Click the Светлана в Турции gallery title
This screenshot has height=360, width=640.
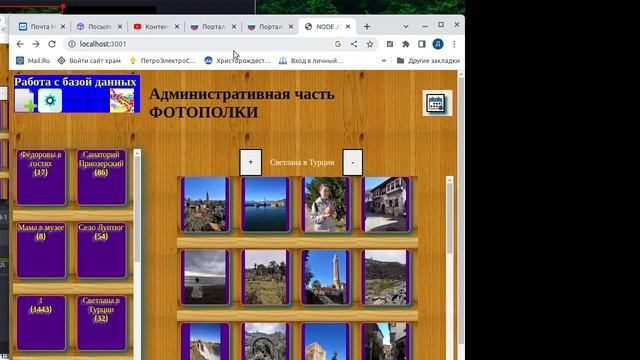[x=302, y=162]
